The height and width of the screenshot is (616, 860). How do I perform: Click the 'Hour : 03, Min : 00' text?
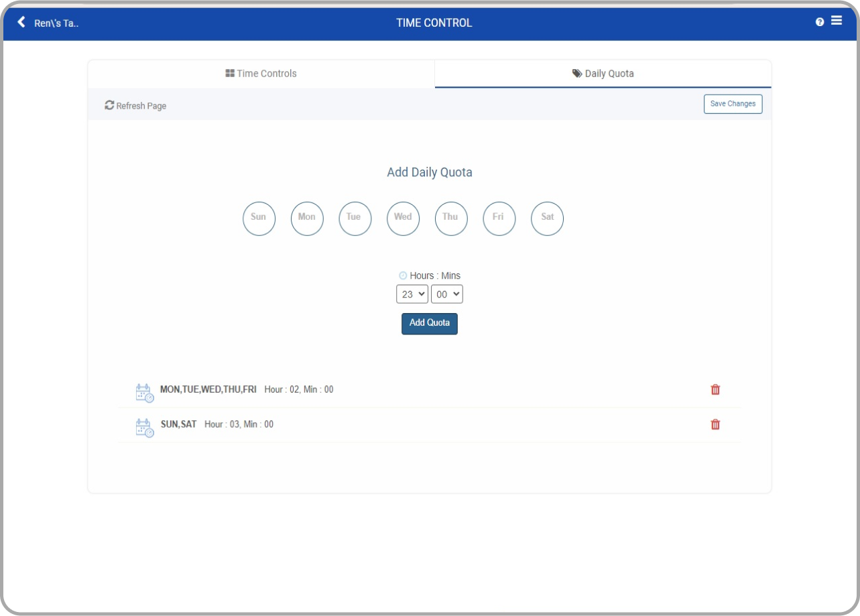click(x=239, y=424)
